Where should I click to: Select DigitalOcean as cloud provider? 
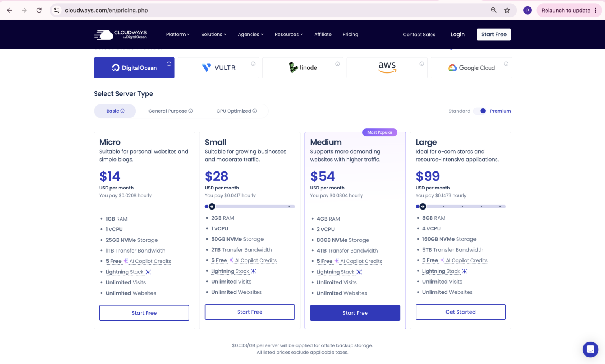pos(134,68)
